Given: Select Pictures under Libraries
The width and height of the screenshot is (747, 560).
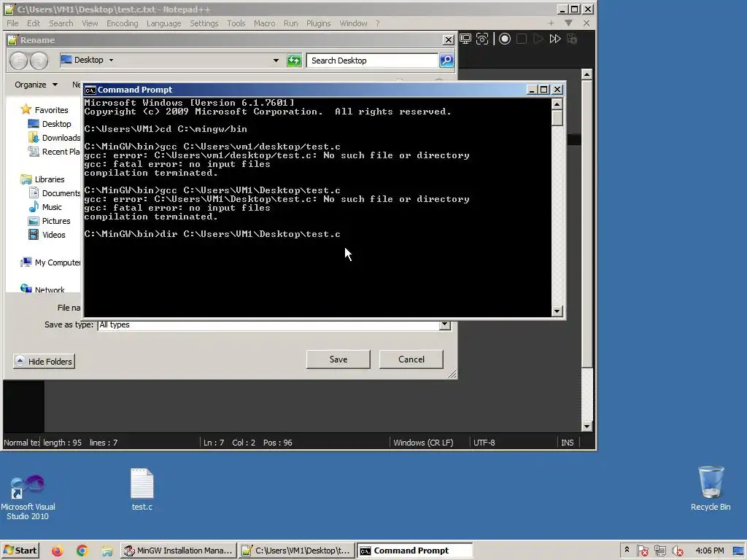Looking at the screenshot, I should (49, 221).
